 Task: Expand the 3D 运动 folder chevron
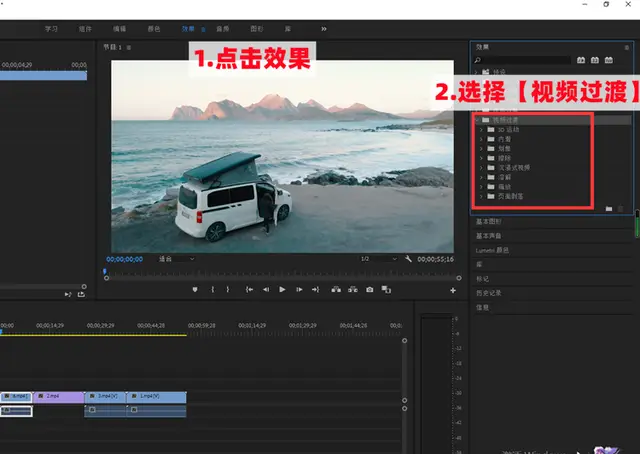481,129
